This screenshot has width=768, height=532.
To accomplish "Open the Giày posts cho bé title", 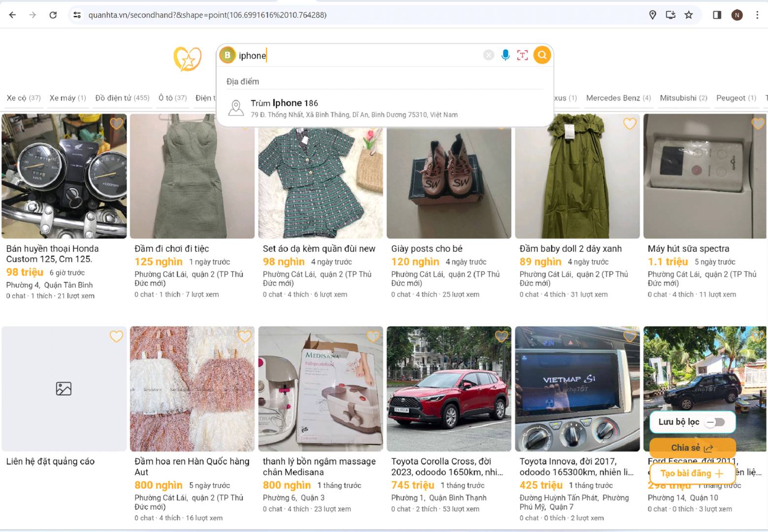I will 427,249.
